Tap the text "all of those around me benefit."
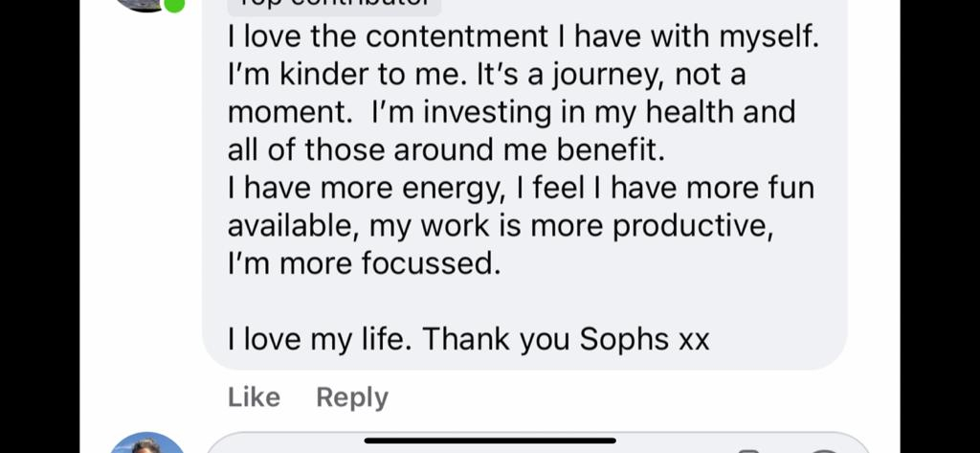980x453 pixels. tap(445, 150)
